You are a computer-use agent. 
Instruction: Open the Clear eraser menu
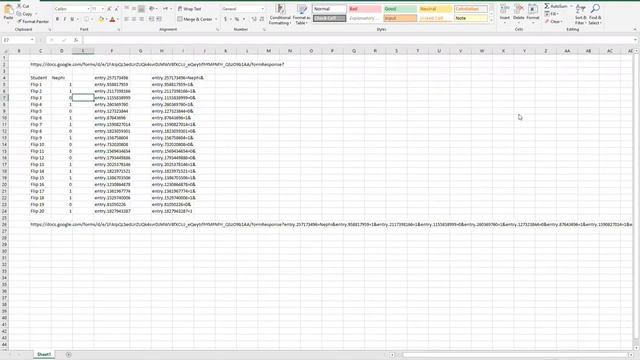click(x=553, y=21)
